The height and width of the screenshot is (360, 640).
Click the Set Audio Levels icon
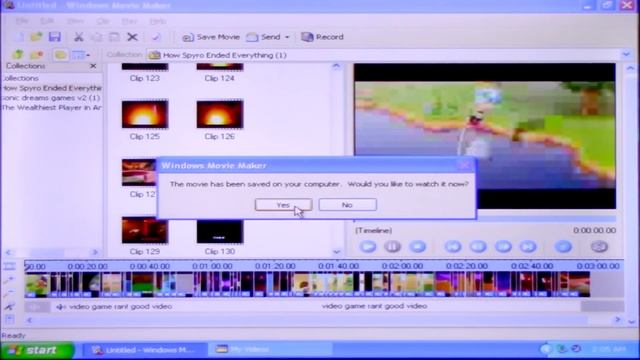(10, 320)
